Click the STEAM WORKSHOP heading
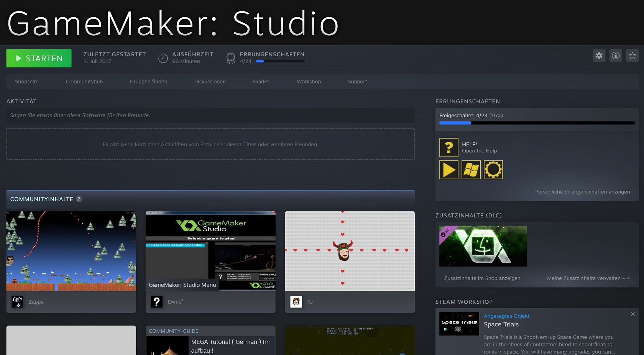This screenshot has width=644, height=355. pyautogui.click(x=464, y=302)
